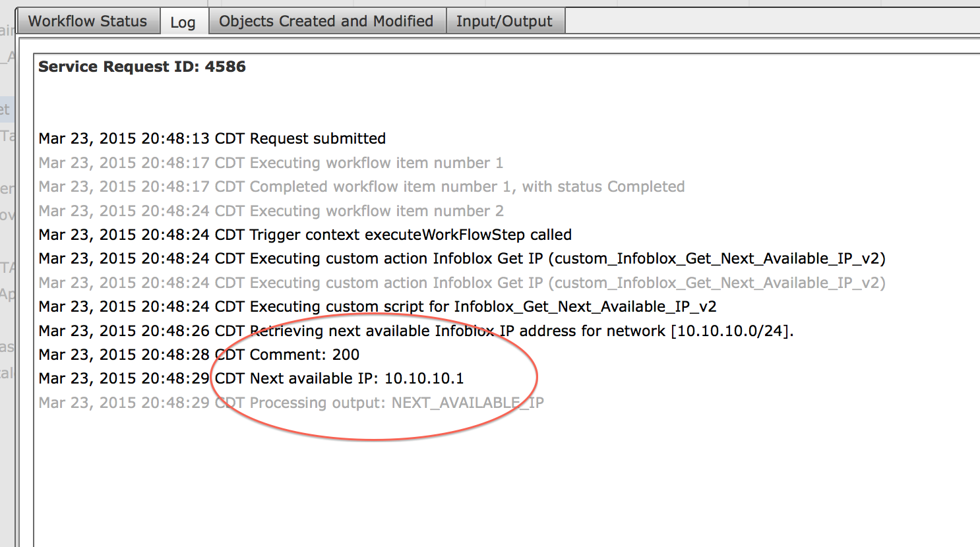Select 'Next available IP: 10.10.10.1' line

251,378
